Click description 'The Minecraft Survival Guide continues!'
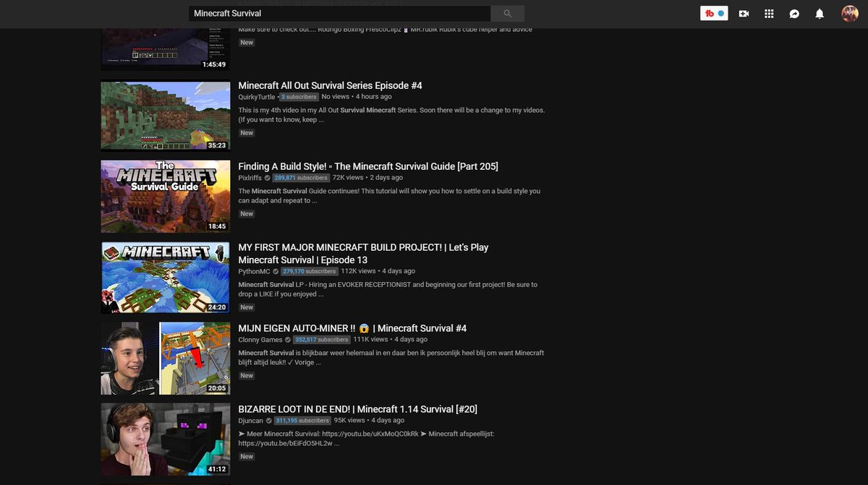This screenshot has height=485, width=868. tap(389, 196)
